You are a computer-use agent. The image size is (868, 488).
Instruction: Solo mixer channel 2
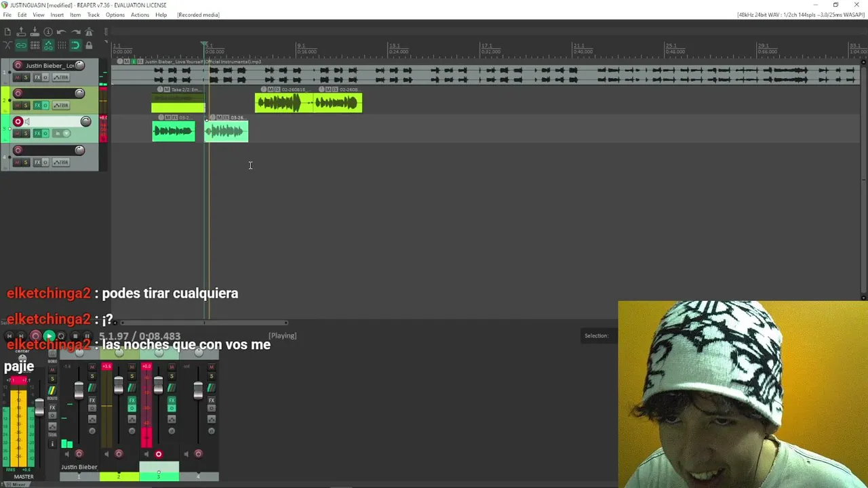pyautogui.click(x=132, y=378)
